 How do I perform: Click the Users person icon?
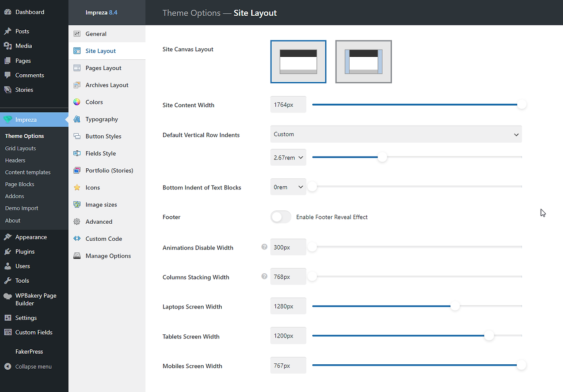(7, 266)
